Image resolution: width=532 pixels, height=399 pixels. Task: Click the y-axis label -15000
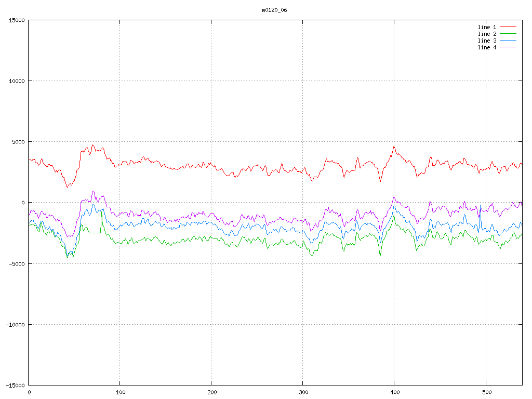16,385
